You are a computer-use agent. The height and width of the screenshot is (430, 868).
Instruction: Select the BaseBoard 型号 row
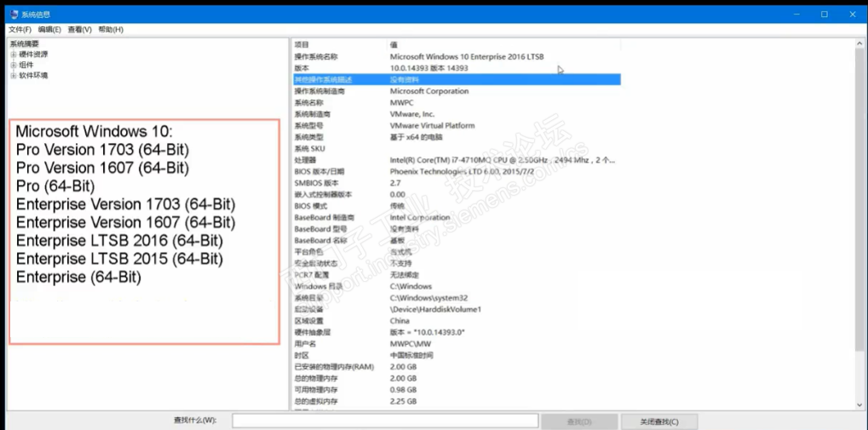pyautogui.click(x=456, y=229)
